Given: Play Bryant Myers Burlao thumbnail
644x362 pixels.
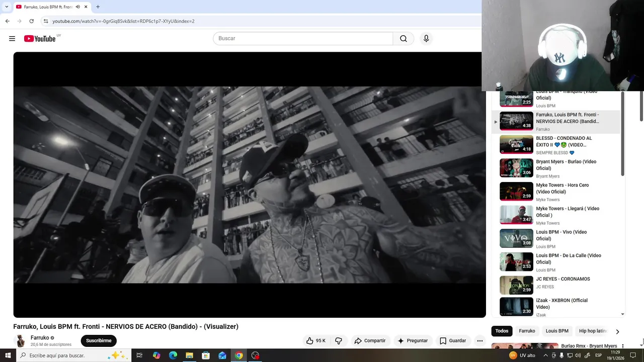Looking at the screenshot, I should coord(516,168).
